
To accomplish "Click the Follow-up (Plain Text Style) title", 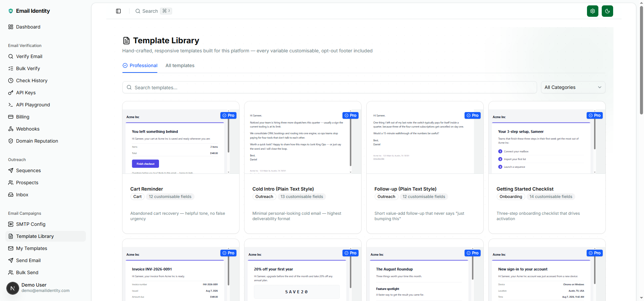I will (x=406, y=189).
